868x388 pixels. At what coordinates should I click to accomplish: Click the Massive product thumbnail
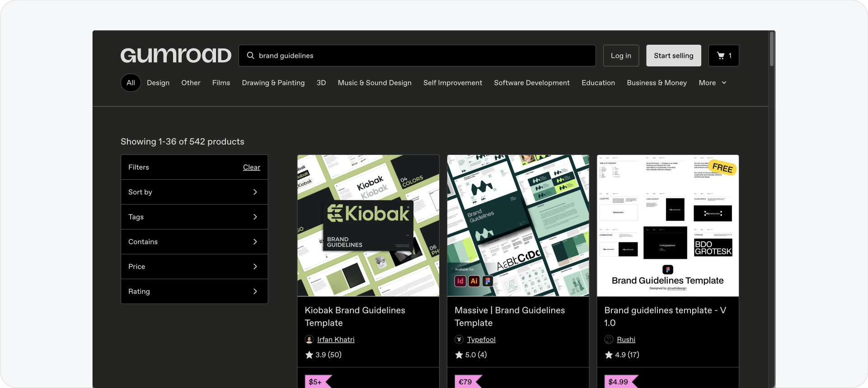[518, 226]
